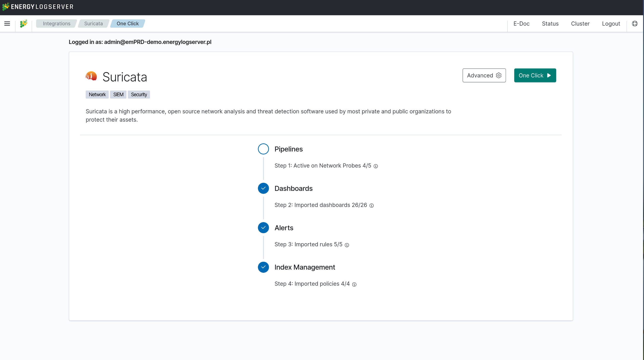This screenshot has width=644, height=360.
Task: Click the Suricata page heading
Action: (x=125, y=77)
